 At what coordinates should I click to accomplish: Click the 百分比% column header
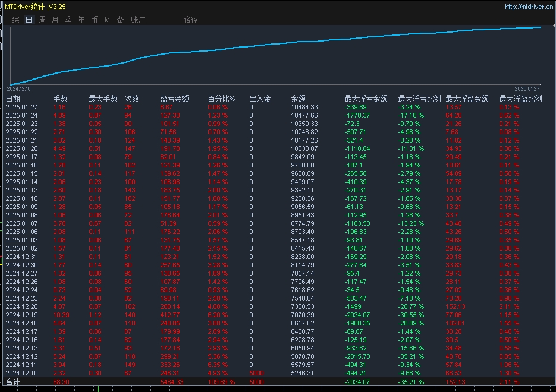tap(221, 99)
